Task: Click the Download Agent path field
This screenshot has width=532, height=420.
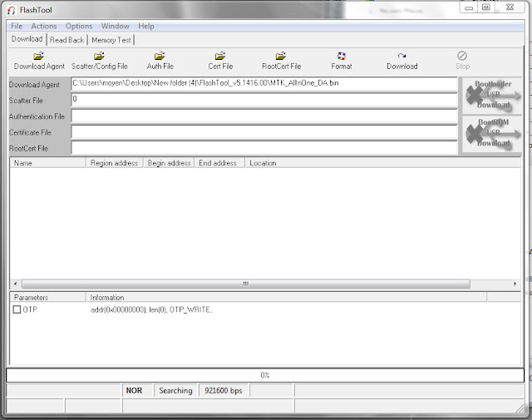Action: (x=264, y=83)
